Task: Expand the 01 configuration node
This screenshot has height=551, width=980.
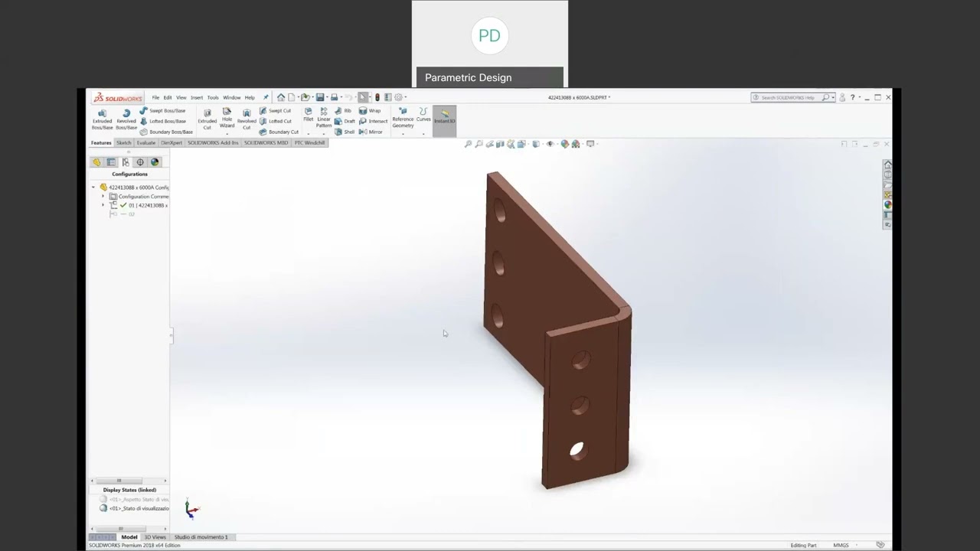Action: pos(103,205)
